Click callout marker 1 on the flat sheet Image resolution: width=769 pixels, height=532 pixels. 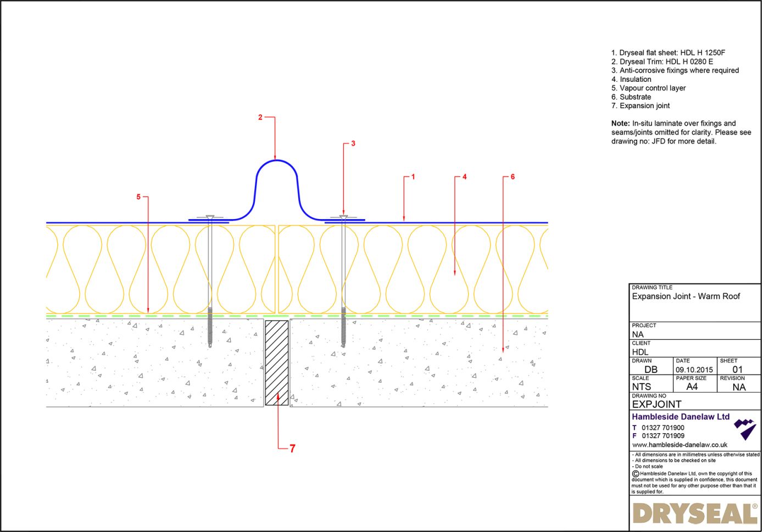pyautogui.click(x=413, y=177)
